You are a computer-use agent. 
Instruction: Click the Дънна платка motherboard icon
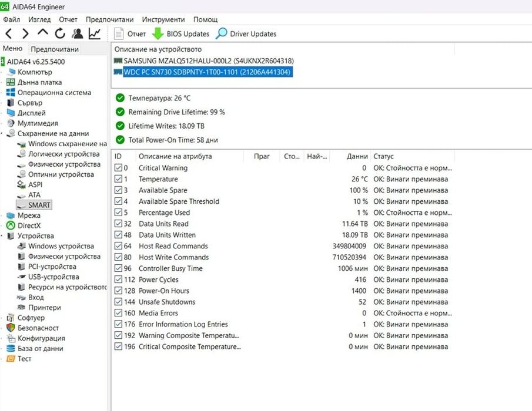coord(11,82)
